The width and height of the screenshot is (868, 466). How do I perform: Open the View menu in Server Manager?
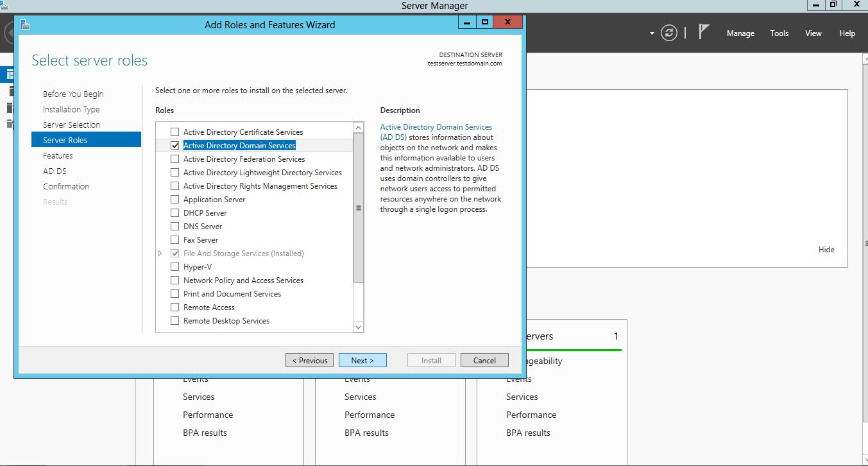point(813,33)
